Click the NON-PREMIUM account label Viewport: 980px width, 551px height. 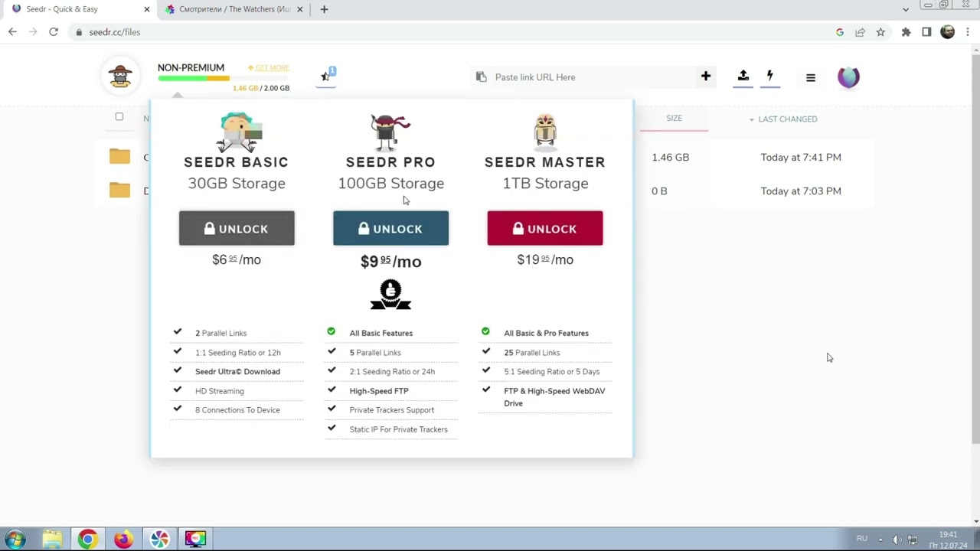(191, 67)
